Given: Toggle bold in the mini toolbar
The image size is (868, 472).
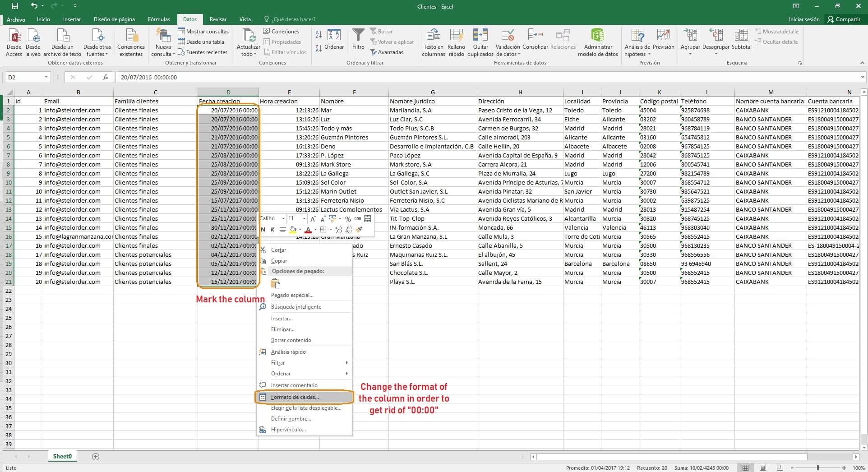Looking at the screenshot, I should (263, 230).
